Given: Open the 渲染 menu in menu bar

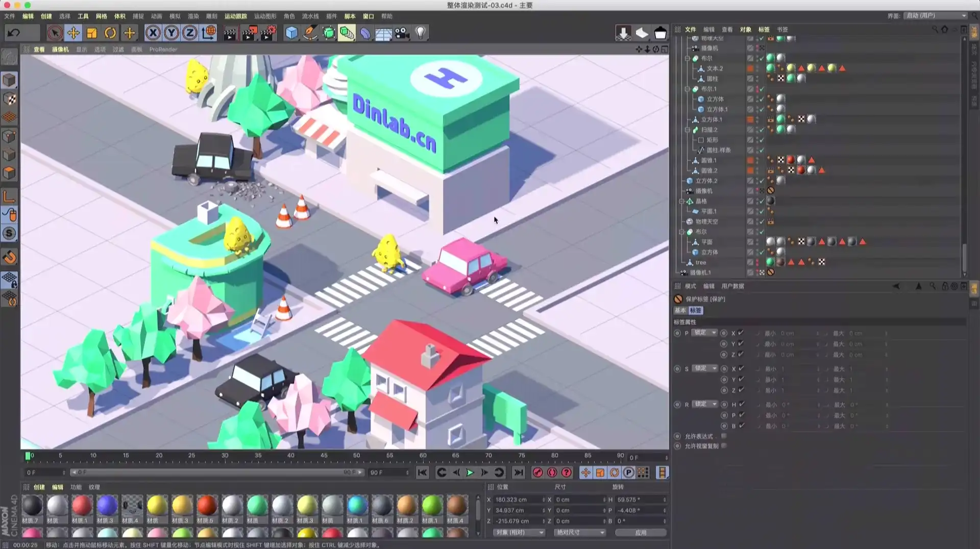Looking at the screenshot, I should (193, 16).
